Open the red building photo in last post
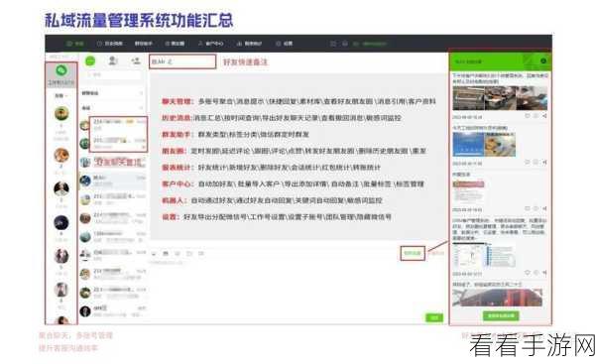This screenshot has width=595, height=364. pos(498,298)
